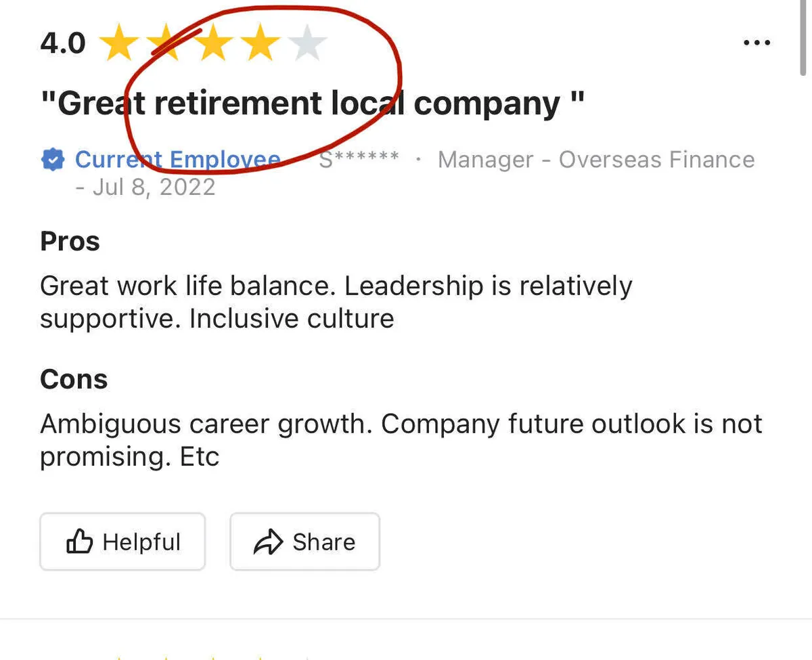Click the 4.0 rating number
Screen dimensions: 812x660
pos(63,44)
